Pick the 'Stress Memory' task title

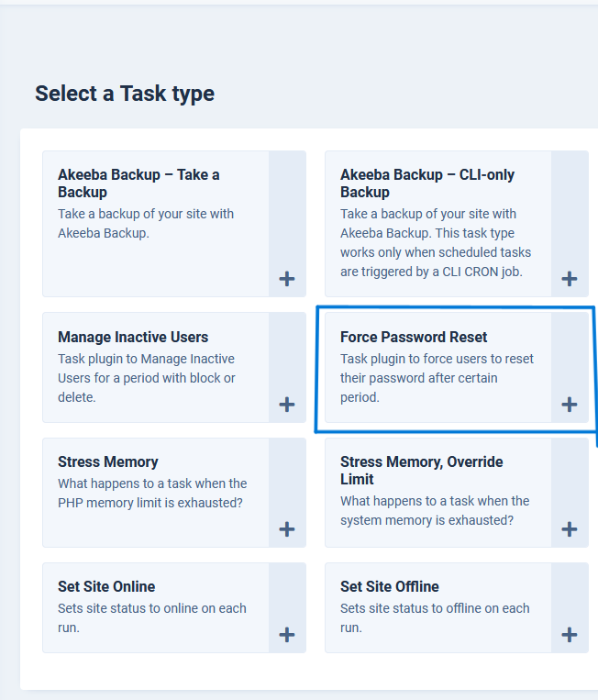click(x=108, y=461)
